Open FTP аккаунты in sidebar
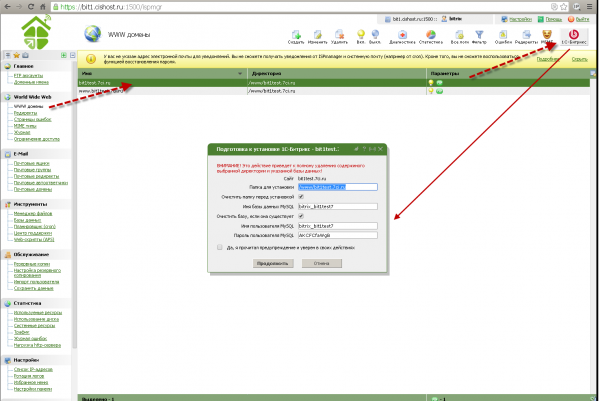Viewport: 600px width, 401px height. 28,76
